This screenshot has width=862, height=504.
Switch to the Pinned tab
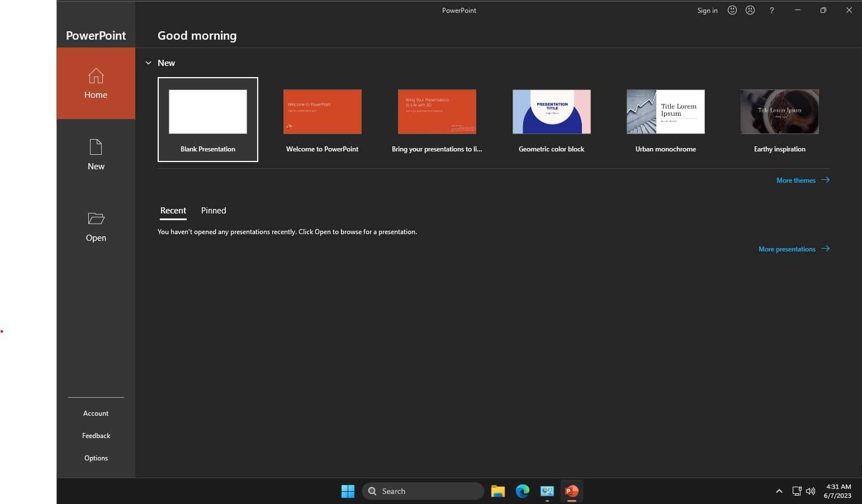click(214, 211)
